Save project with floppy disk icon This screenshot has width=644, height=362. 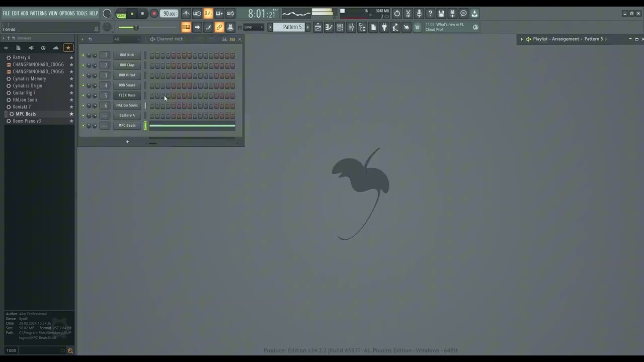tap(441, 14)
